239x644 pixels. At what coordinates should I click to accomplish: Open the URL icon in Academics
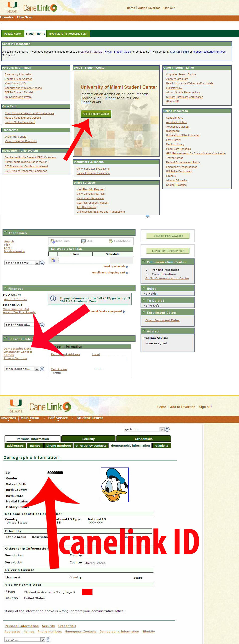tap(83, 241)
